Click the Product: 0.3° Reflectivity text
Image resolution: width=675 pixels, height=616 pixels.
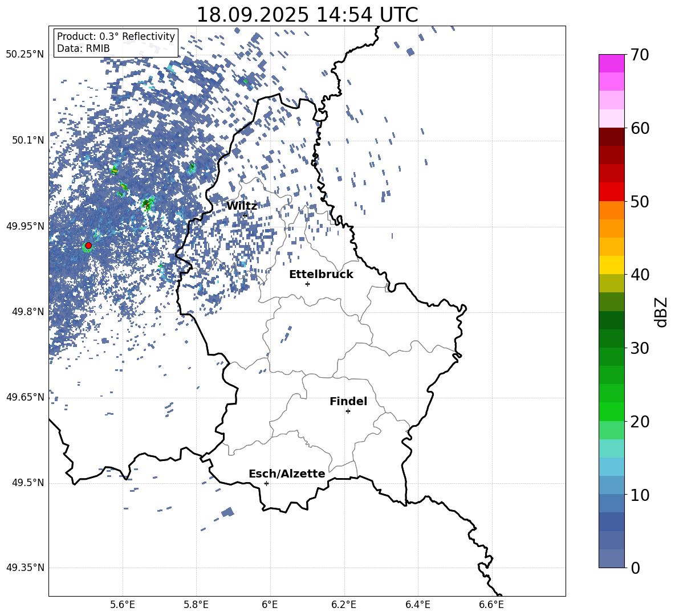coord(116,36)
